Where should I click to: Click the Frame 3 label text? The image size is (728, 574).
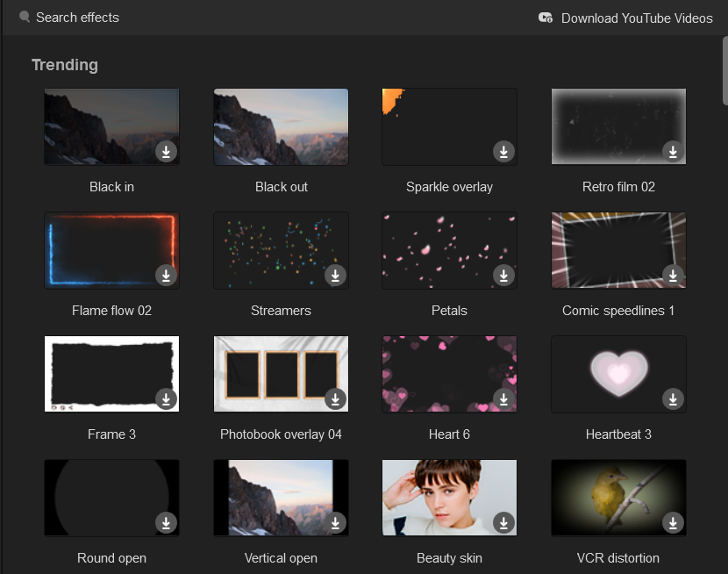[x=112, y=434]
